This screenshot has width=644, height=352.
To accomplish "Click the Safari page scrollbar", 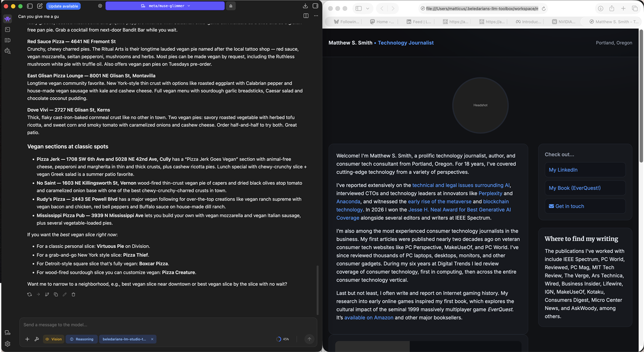I will [x=641, y=96].
